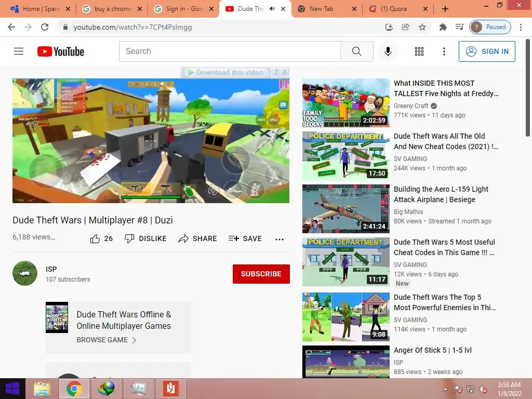
Task: Show hidden tray icons arrow
Action: tap(445, 389)
